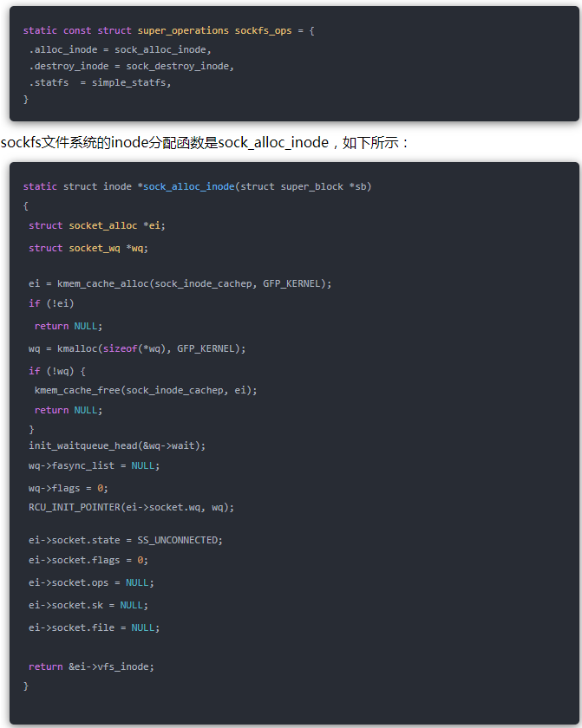This screenshot has height=728, width=582.
Task: Click the 'ei->socket.ops = NULL;' line
Action: pos(91,582)
